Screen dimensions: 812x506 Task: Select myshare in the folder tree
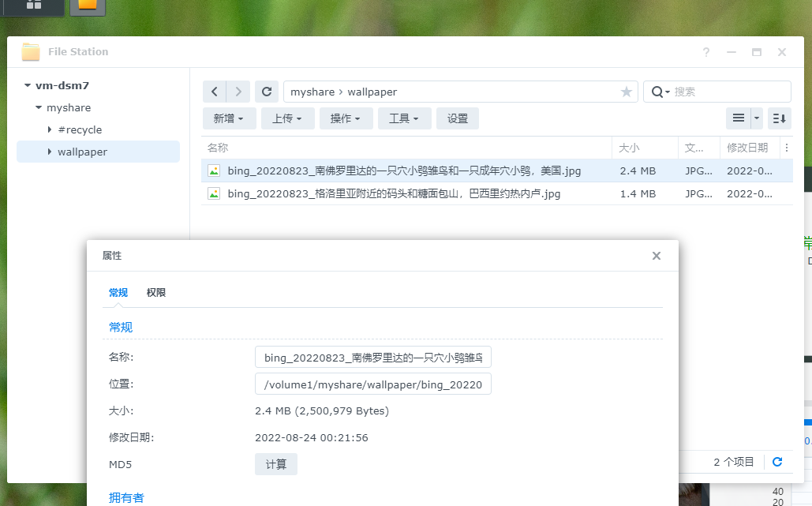[69, 107]
